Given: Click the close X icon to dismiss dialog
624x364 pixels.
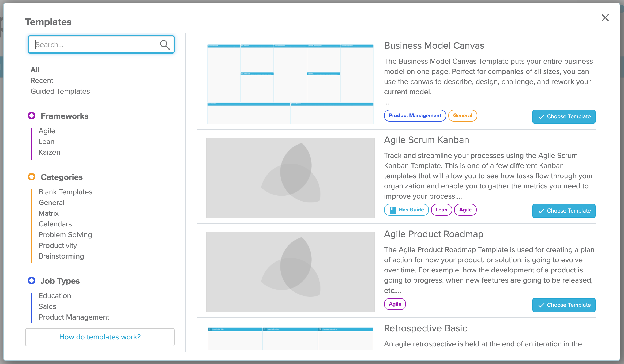Looking at the screenshot, I should [x=606, y=17].
